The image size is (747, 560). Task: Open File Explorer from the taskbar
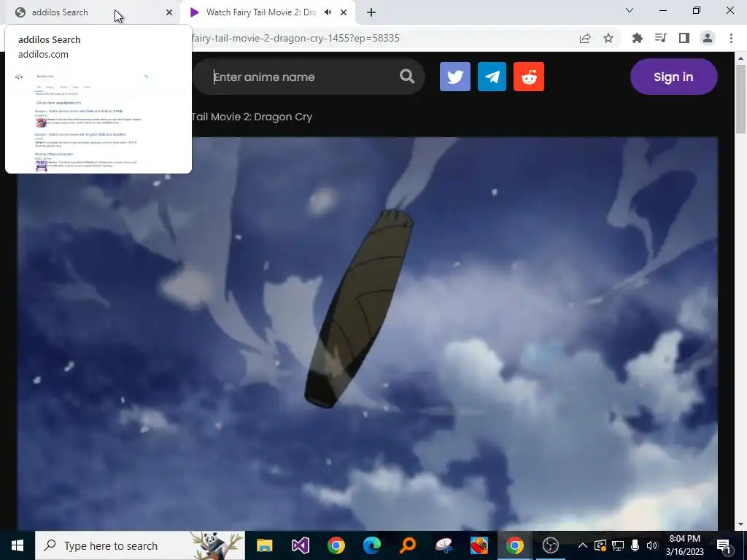coord(264,545)
